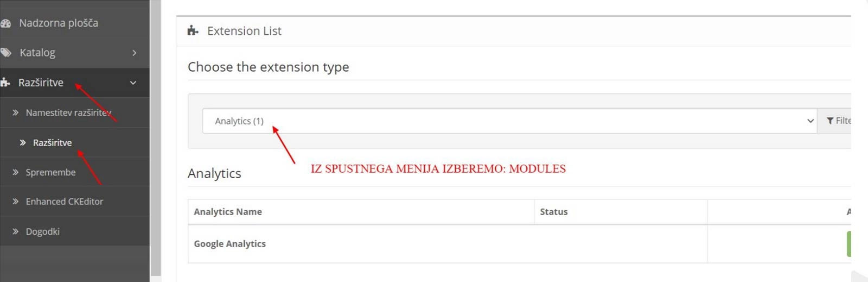
Task: Click the double-chevron icon before Enhanced CKEditor
Action: 16,202
